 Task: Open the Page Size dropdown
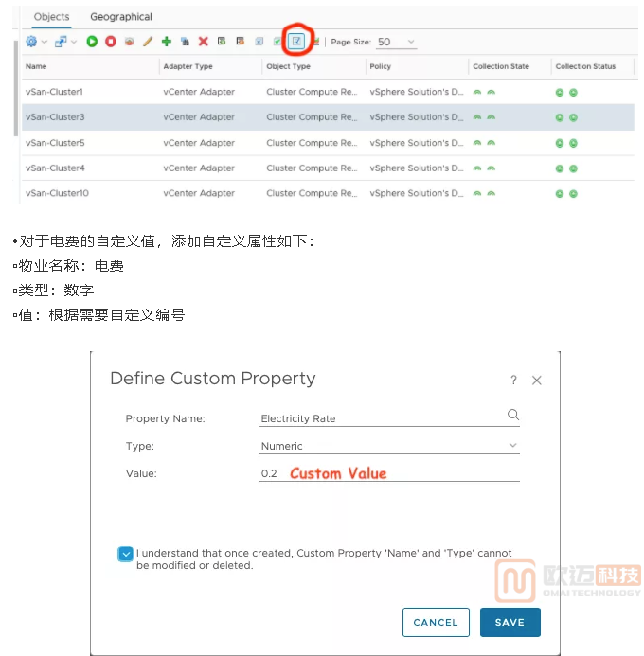click(x=396, y=42)
